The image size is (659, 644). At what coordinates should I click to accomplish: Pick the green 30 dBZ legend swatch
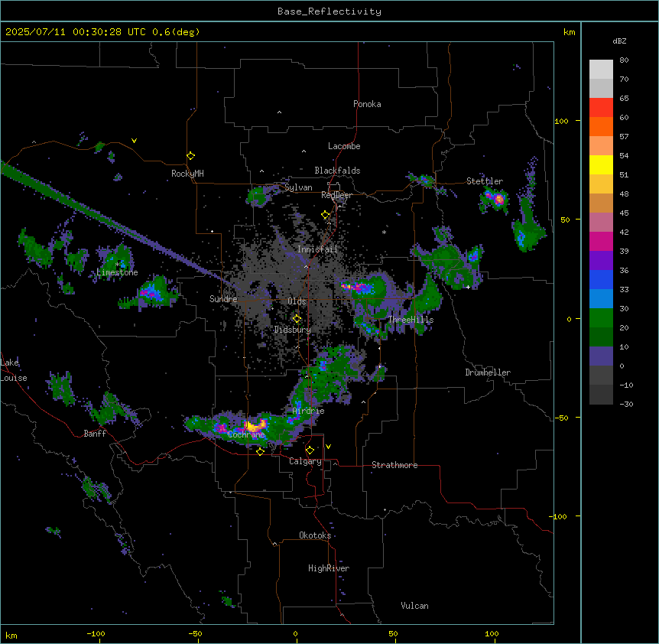601,318
